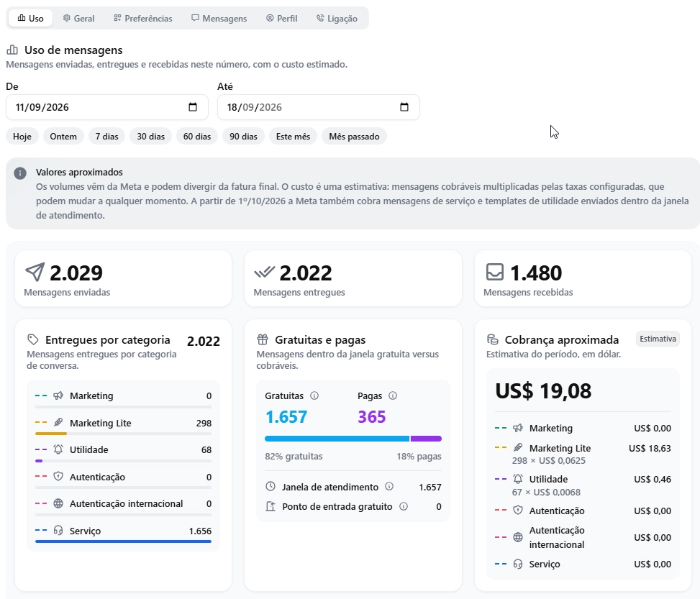Viewport: 700px width, 599px height.
Task: Click the De date input field
Action: click(107, 107)
